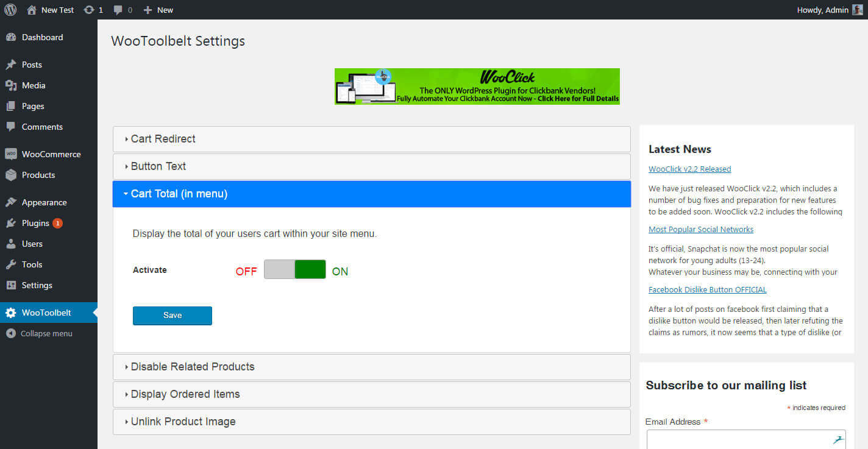Expand the Display Ordered Items section

(x=372, y=394)
